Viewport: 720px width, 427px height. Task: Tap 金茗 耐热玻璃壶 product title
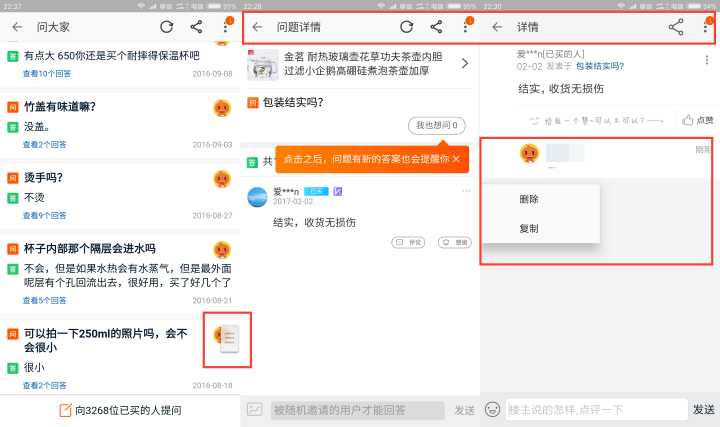pyautogui.click(x=363, y=63)
